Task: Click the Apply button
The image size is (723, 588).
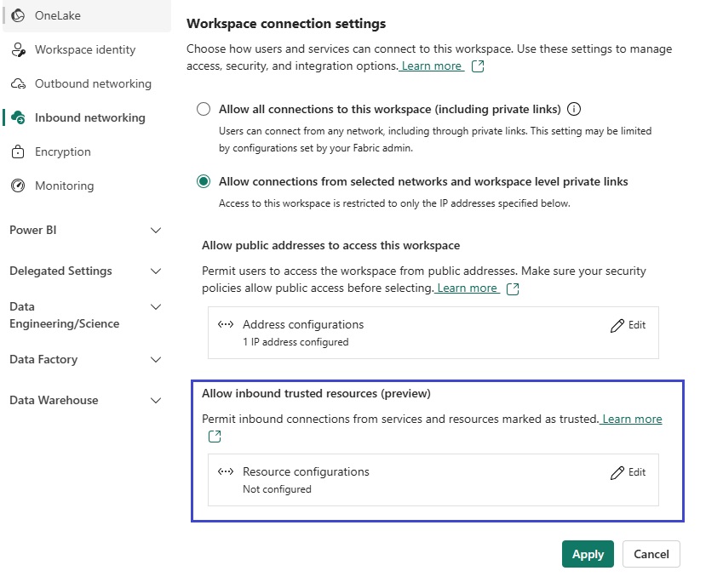Action: pos(587,554)
